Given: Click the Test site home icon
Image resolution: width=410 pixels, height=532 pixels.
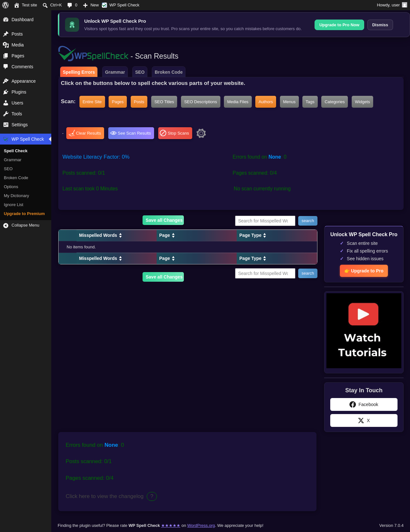Looking at the screenshot, I should point(17,5).
